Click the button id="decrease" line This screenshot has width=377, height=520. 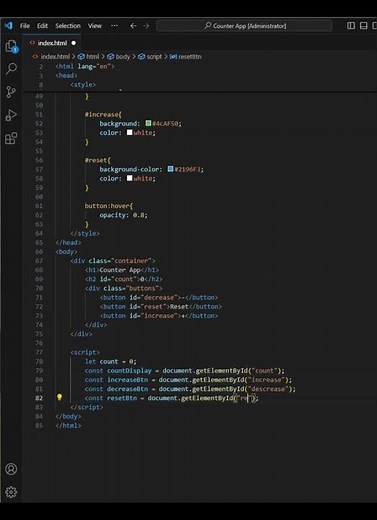tap(159, 297)
